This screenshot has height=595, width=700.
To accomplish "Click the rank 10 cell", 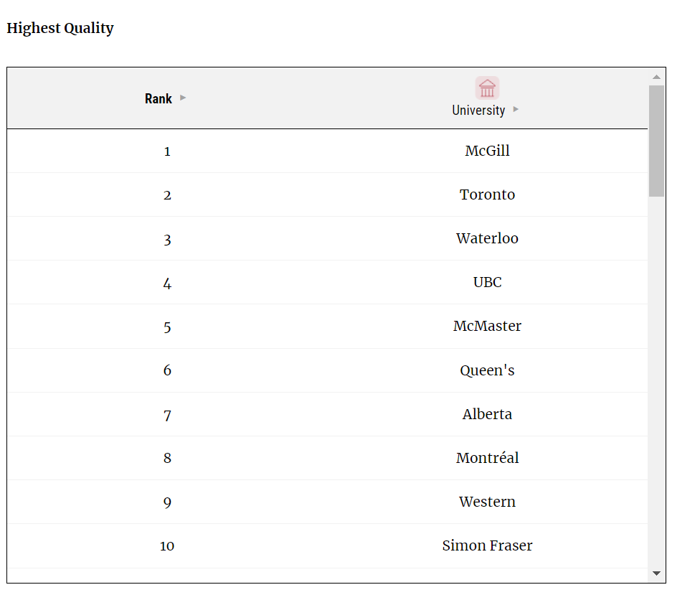I will tap(167, 546).
